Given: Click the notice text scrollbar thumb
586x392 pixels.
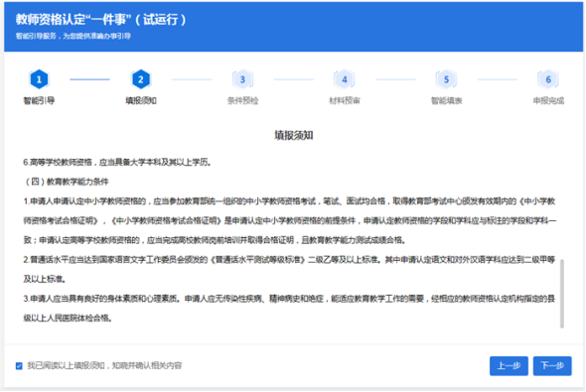Looking at the screenshot, I should pyautogui.click(x=562, y=294).
